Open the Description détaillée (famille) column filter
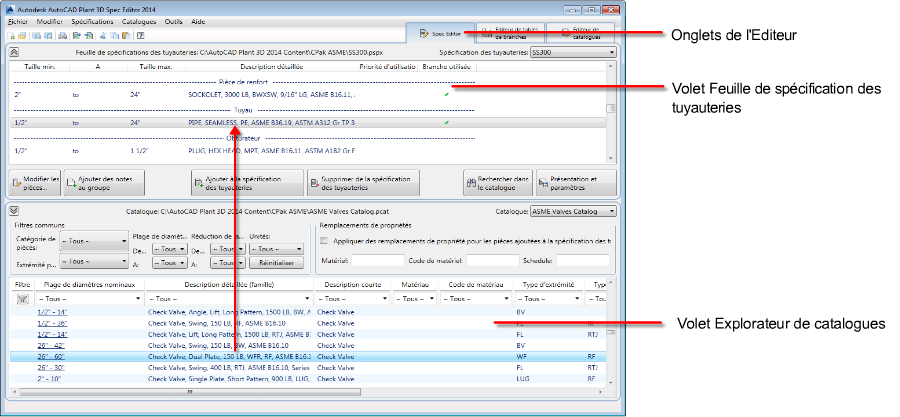The height and width of the screenshot is (417, 900). [x=229, y=299]
